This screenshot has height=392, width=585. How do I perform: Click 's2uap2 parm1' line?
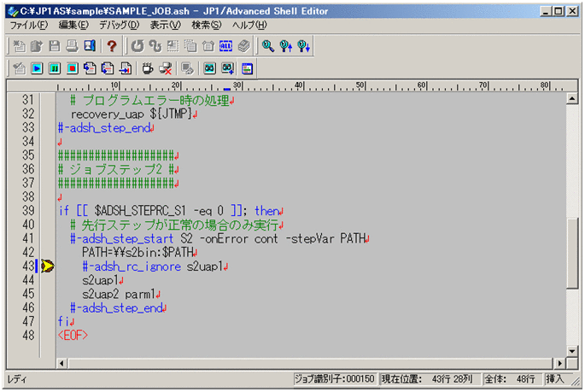tap(119, 295)
